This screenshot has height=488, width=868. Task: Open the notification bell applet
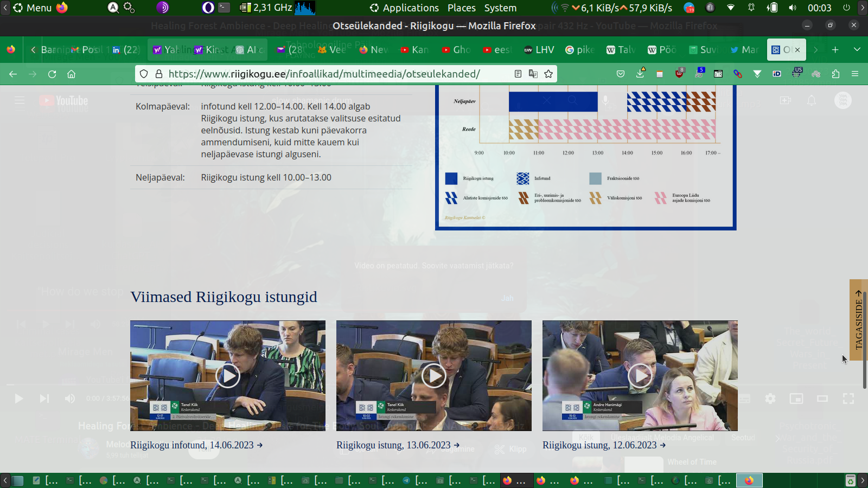coord(751,8)
